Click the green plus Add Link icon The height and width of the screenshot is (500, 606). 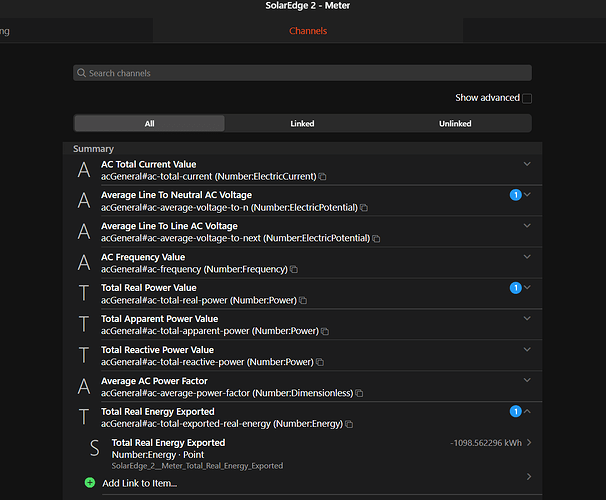(90, 483)
